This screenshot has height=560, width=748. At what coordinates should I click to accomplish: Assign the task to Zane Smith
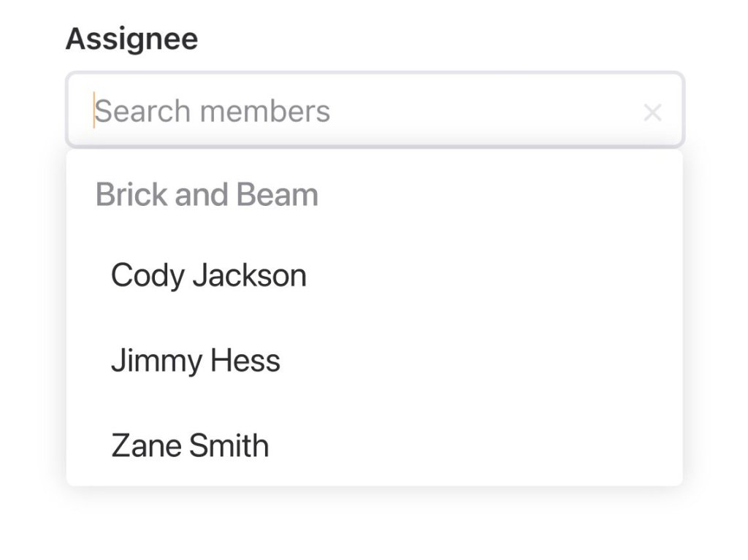190,445
